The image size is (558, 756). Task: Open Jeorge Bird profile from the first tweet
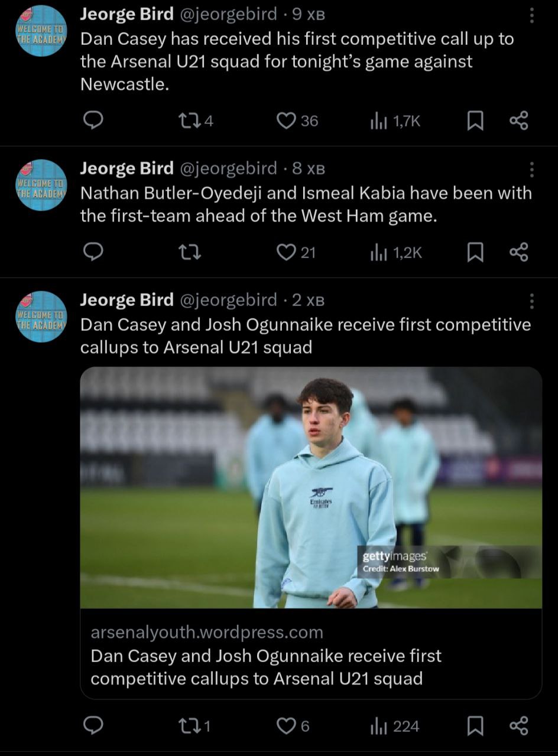pyautogui.click(x=126, y=14)
